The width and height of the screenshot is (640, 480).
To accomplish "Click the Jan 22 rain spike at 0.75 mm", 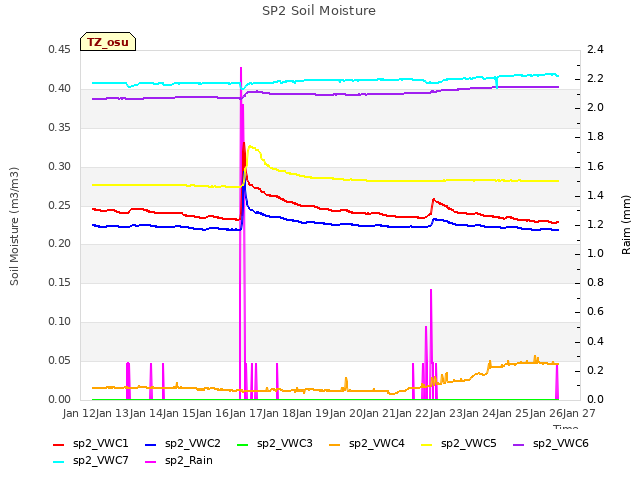I will tap(431, 290).
